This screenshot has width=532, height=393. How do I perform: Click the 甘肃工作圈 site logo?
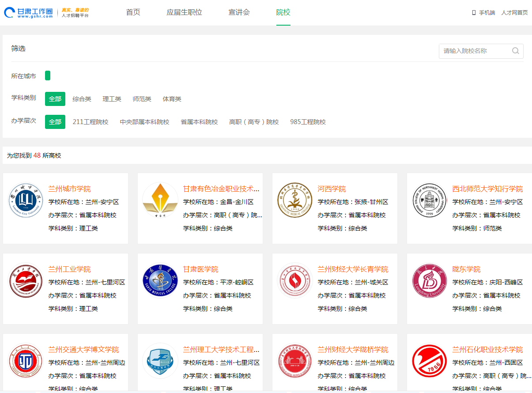click(x=46, y=12)
